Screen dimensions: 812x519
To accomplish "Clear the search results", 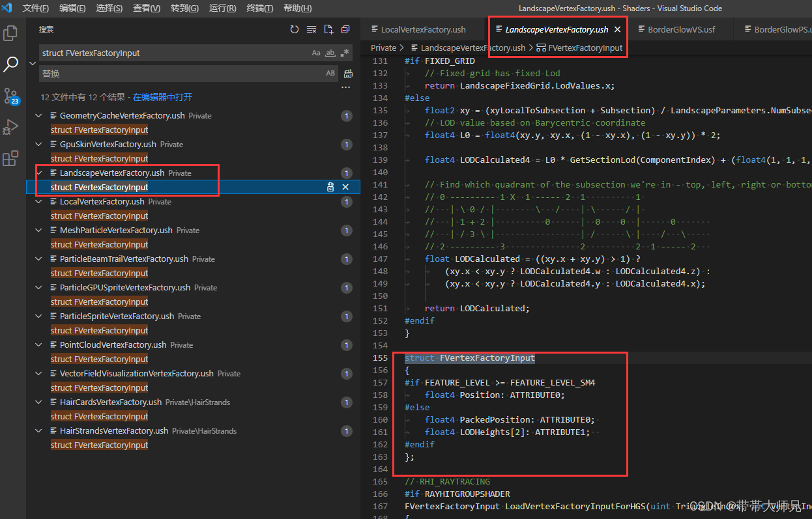I will 312,29.
